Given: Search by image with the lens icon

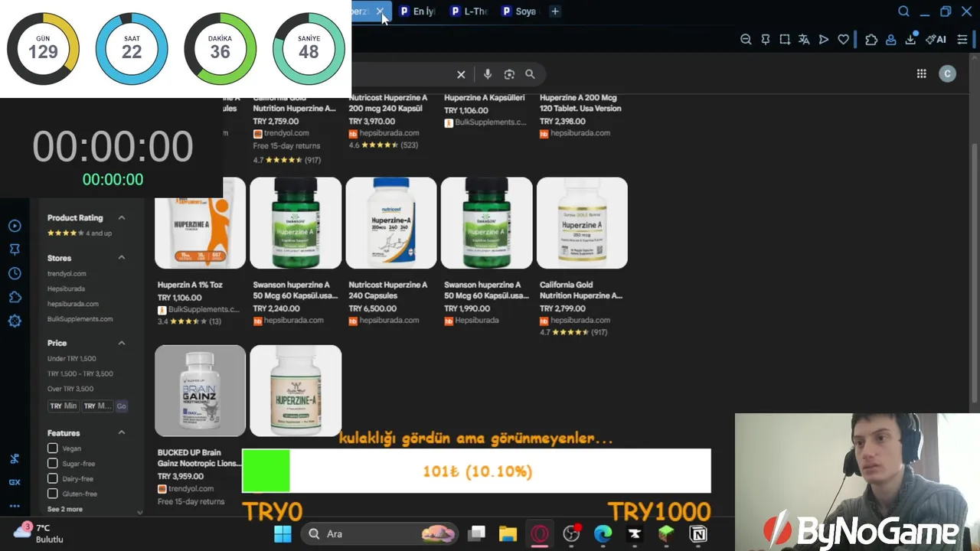Looking at the screenshot, I should [x=509, y=74].
